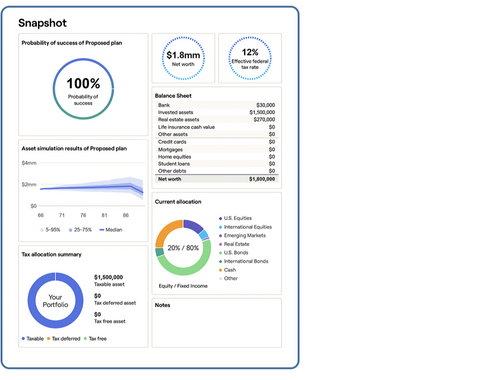This screenshot has height=380, width=500.
Task: Click the 20% / 80% allocation donut
Action: [183, 247]
